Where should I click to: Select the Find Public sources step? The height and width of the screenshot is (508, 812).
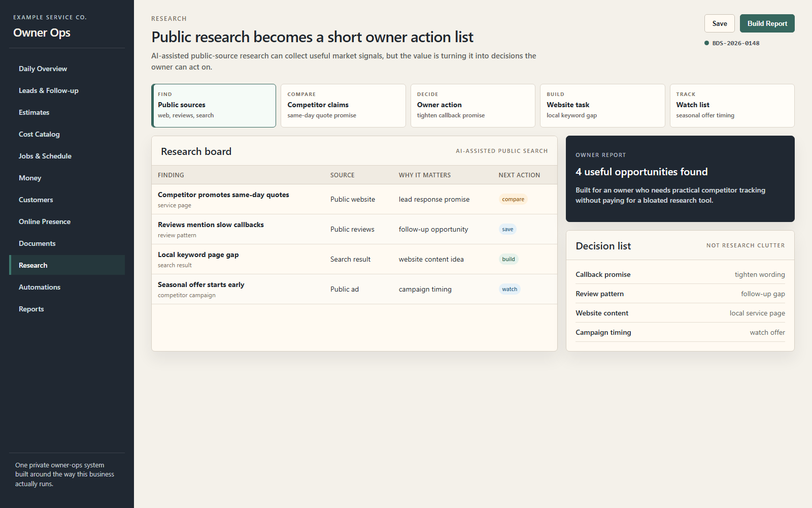[214, 106]
